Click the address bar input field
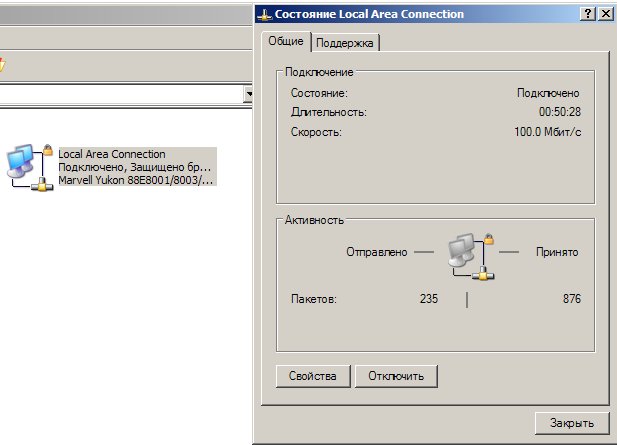Screen dimensions: 617x445 (121, 94)
